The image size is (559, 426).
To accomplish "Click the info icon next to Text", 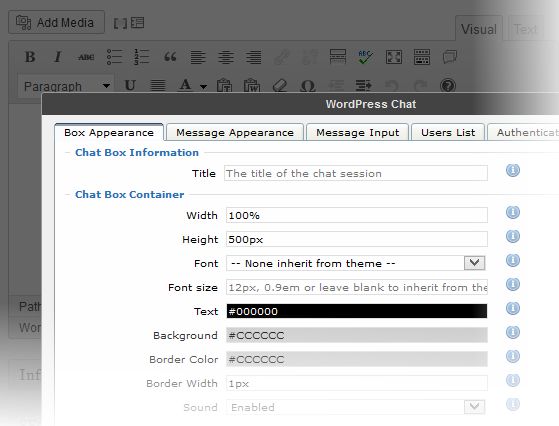I will 513,308.
